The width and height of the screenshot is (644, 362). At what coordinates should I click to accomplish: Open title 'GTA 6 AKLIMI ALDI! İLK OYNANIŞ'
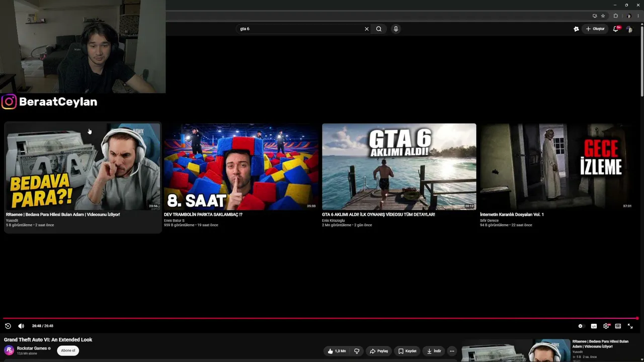coord(378,215)
